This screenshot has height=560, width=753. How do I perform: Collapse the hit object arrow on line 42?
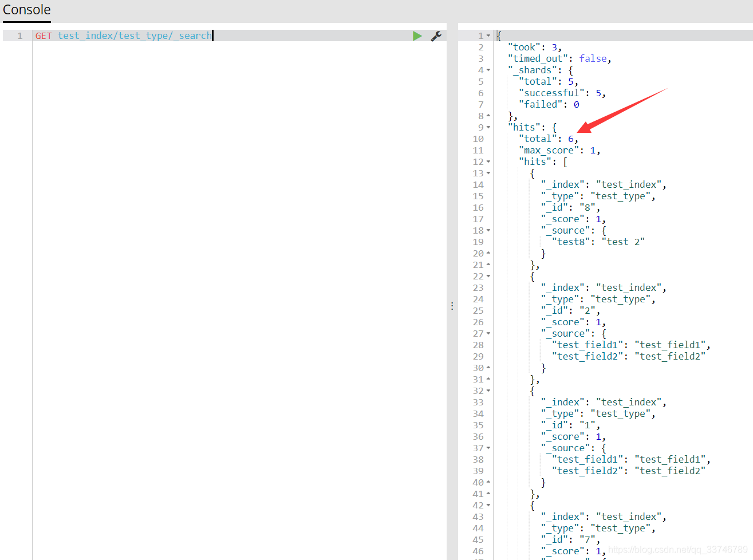488,505
